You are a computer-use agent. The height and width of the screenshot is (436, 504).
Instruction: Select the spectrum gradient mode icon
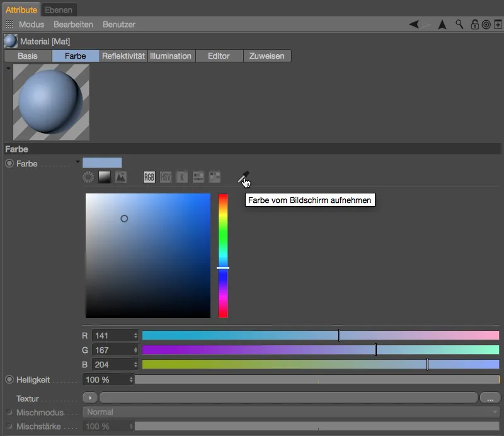[105, 177]
